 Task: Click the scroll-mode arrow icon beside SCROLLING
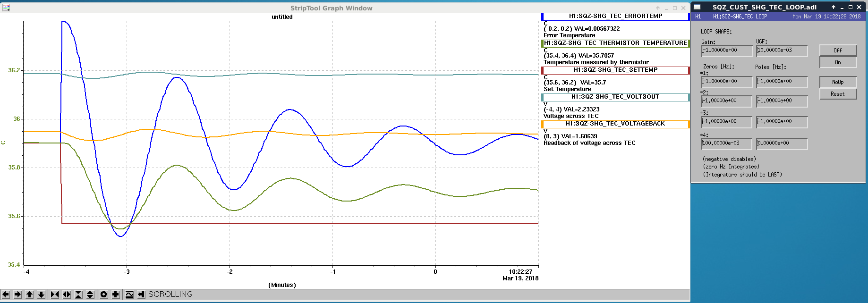coord(141,295)
